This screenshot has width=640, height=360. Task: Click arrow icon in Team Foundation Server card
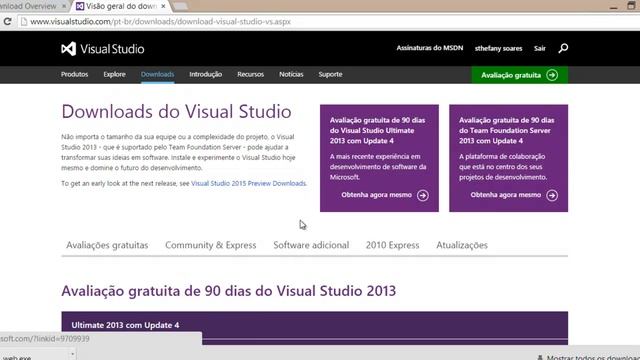552,196
